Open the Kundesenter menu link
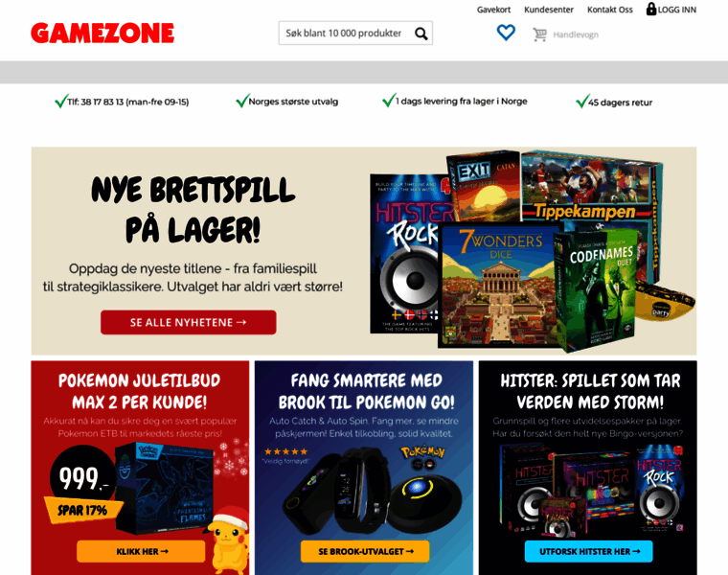 point(549,10)
